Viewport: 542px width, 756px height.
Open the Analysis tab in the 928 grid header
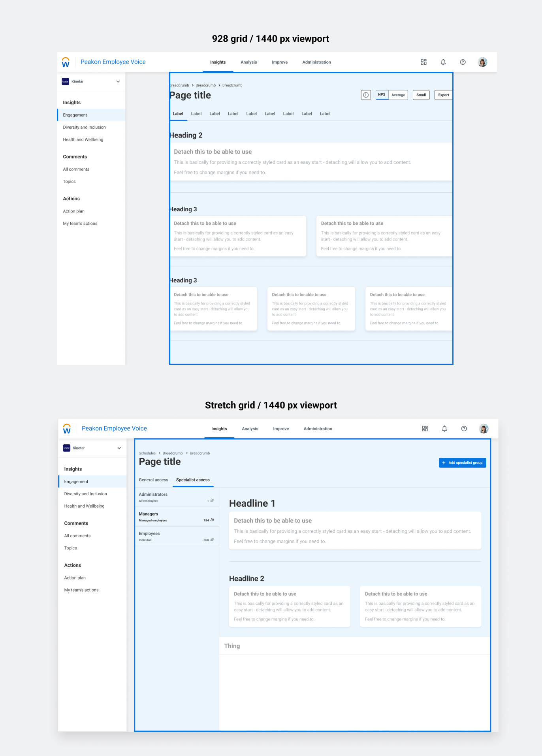[249, 62]
